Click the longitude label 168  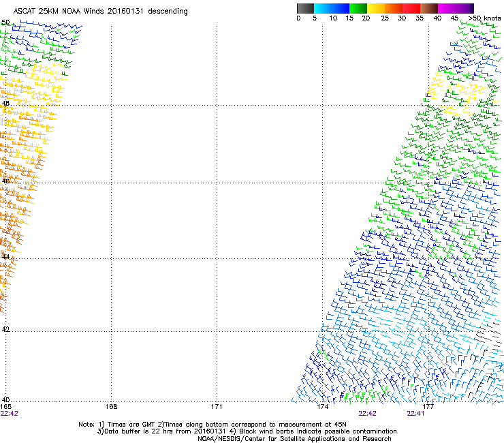[111, 407]
